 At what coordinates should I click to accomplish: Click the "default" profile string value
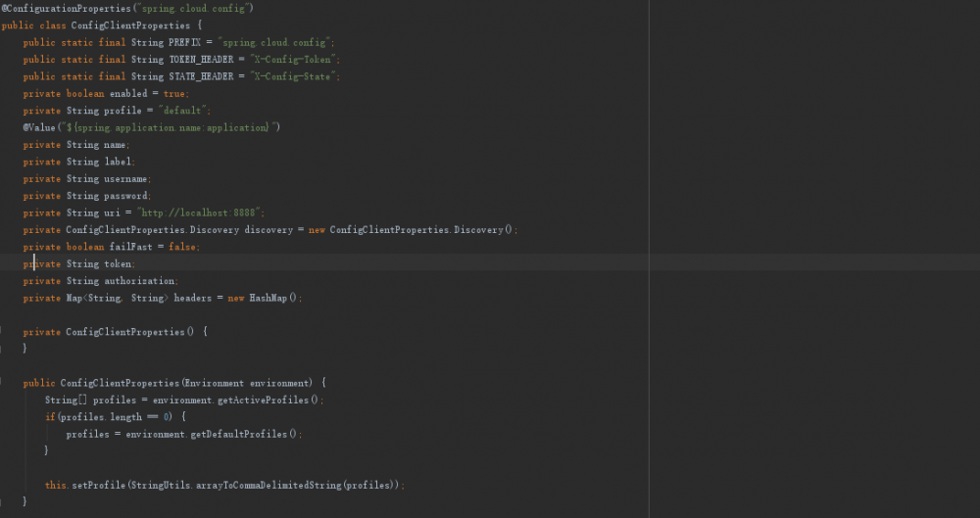pyautogui.click(x=182, y=111)
